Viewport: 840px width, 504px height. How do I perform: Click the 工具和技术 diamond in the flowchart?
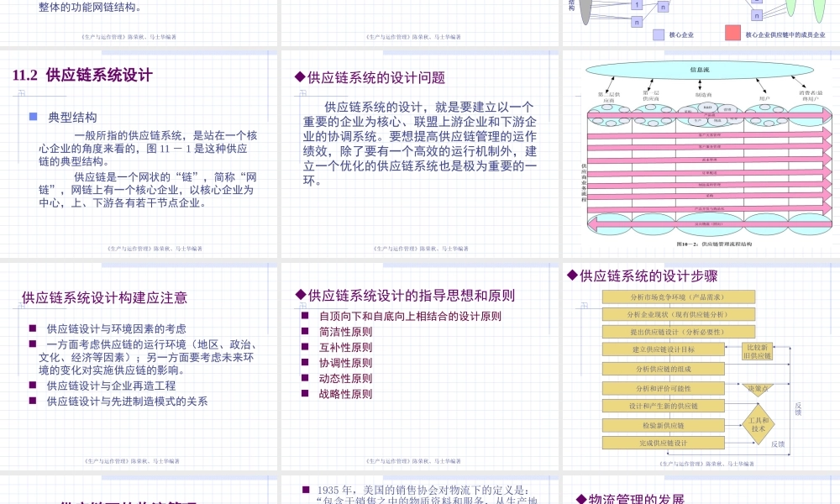[758, 423]
